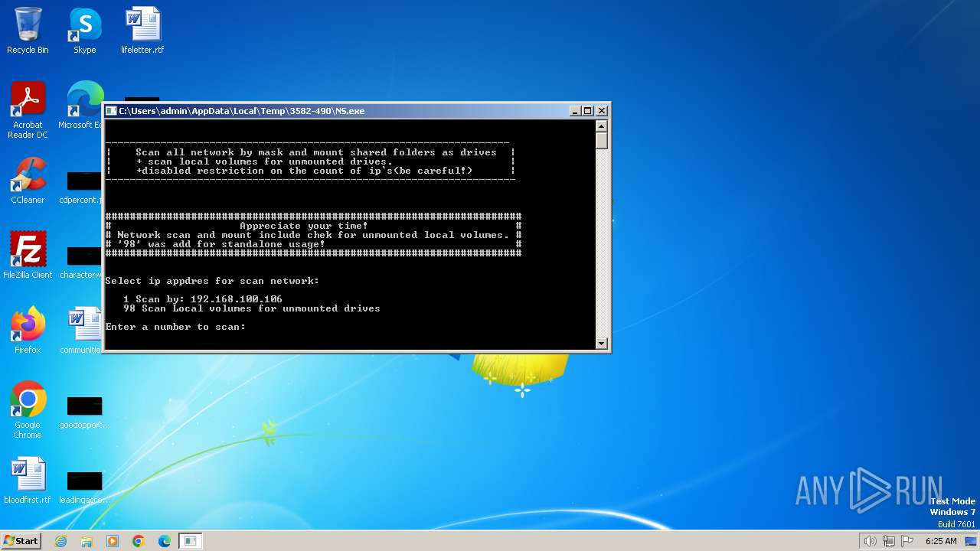Open the media player taskbar icon
The width and height of the screenshot is (980, 551).
click(x=113, y=541)
